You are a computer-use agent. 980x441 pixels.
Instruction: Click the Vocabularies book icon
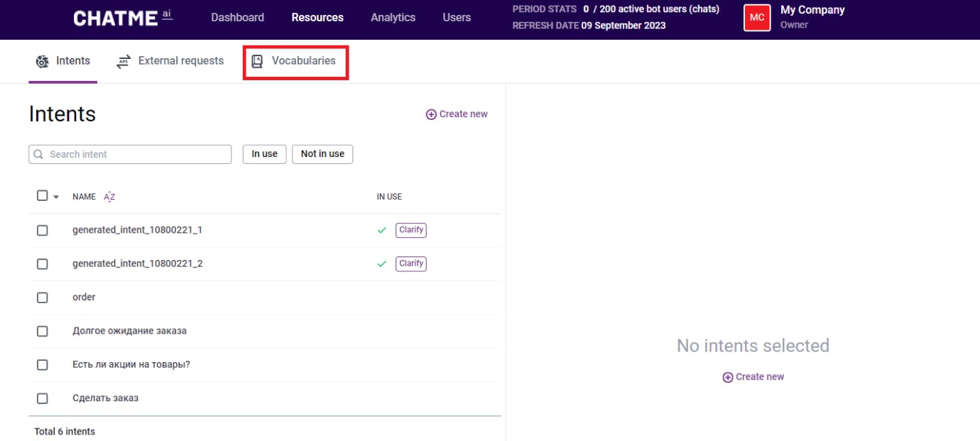coord(257,61)
